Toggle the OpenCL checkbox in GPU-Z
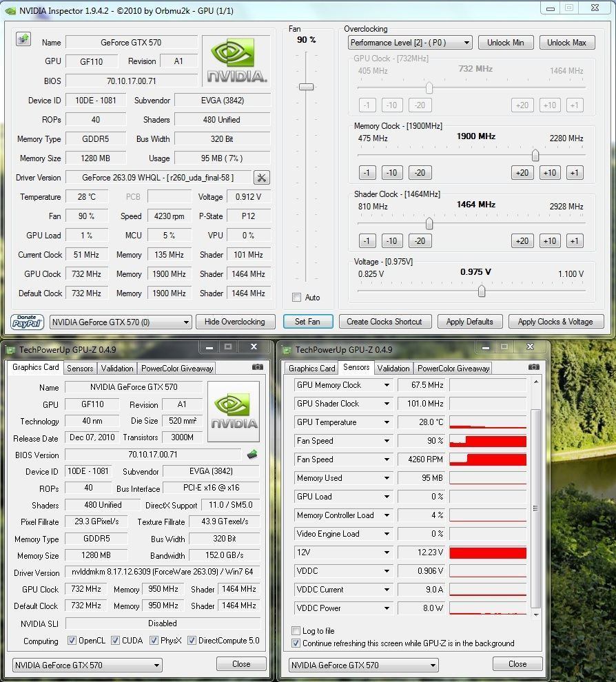616x682 pixels. tap(72, 641)
